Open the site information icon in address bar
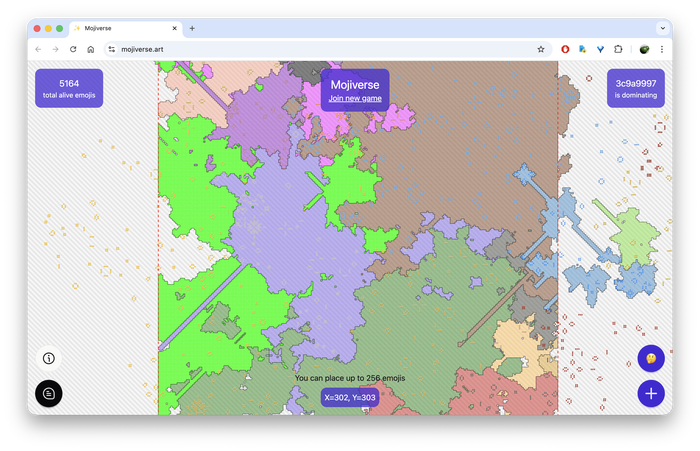700x451 pixels. pyautogui.click(x=112, y=49)
